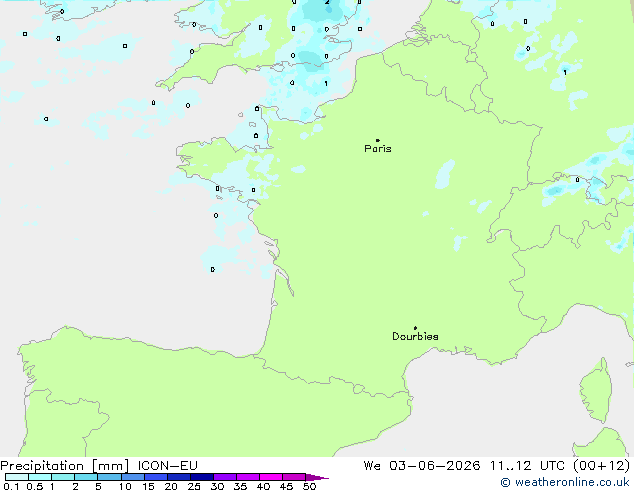Viewport: 634px width, 490px height.
Task: Click the Dourbies city label
Action: [x=415, y=336]
